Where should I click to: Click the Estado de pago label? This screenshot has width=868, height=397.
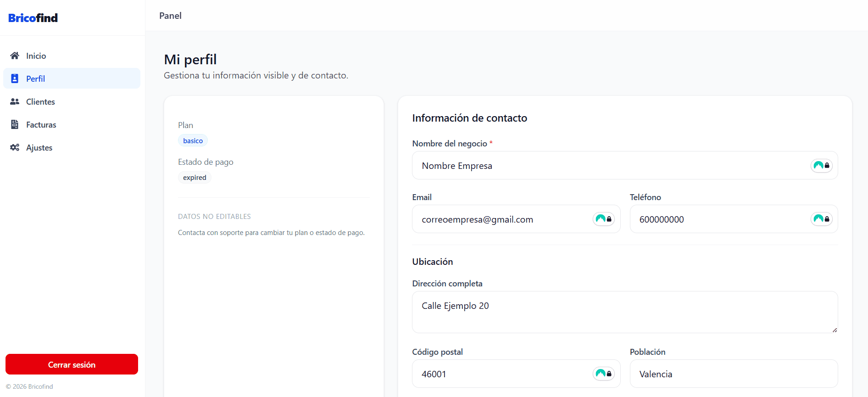point(206,162)
